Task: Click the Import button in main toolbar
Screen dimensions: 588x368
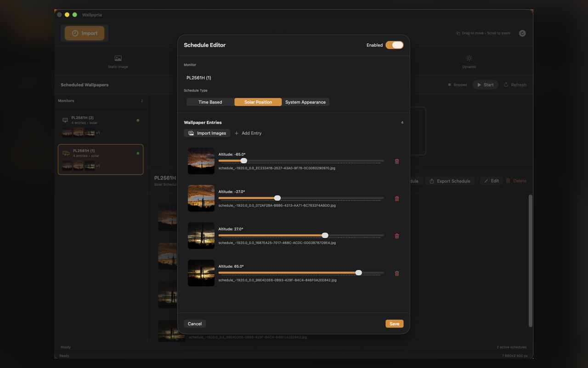Action: coord(85,33)
